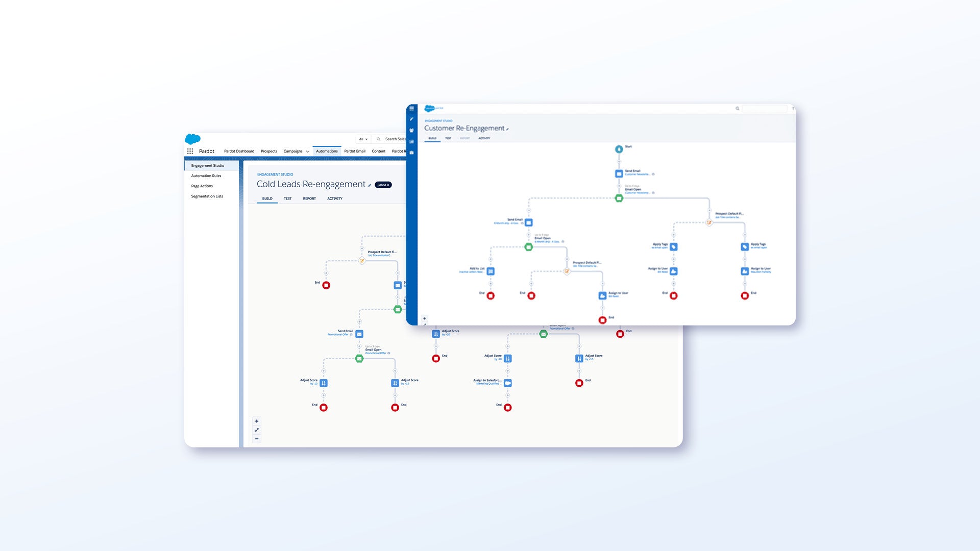Zoom in with the plus canvas button
Viewport: 980px width, 551px height.
257,421
